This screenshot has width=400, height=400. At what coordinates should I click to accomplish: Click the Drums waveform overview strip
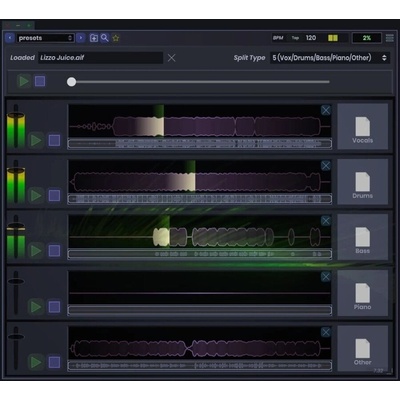click(x=200, y=199)
